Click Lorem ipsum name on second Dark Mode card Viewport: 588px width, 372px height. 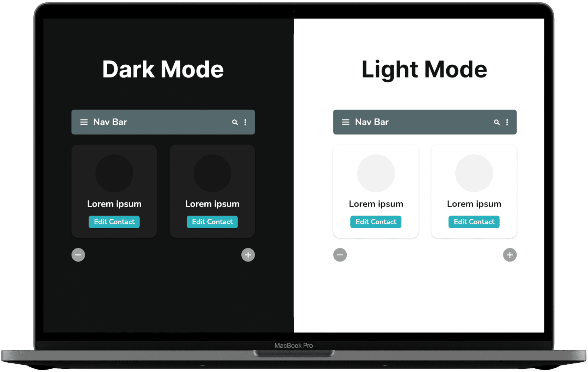pos(212,204)
